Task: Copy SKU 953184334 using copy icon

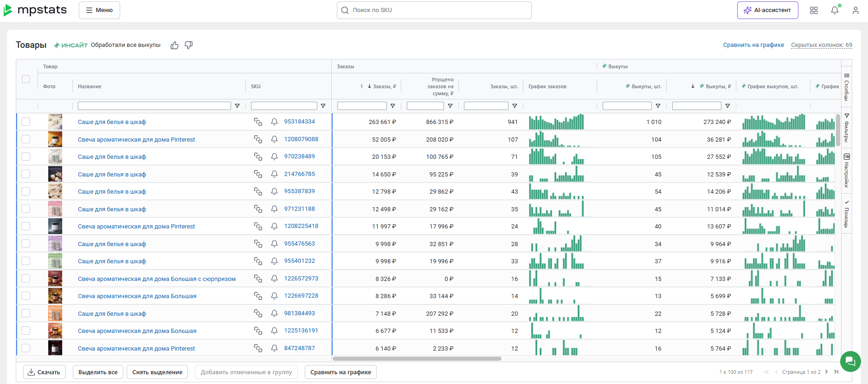Action: [x=258, y=122]
